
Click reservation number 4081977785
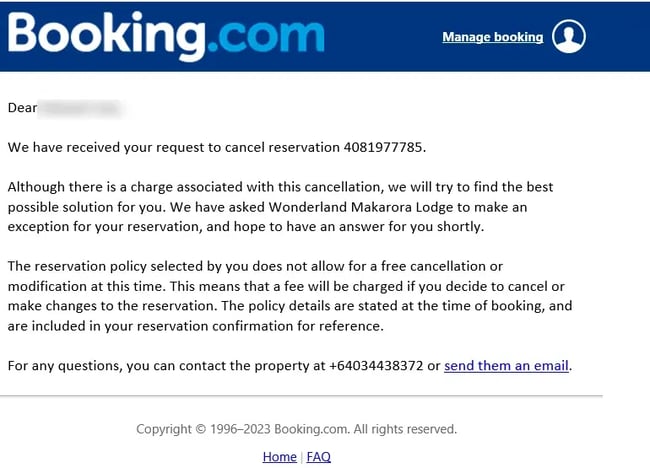[x=383, y=148]
